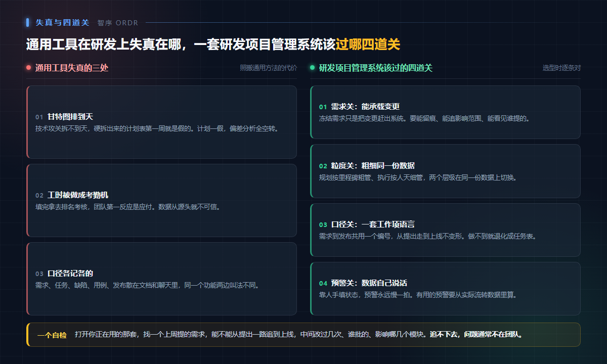Image resolution: width=607 pixels, height=364 pixels.
Task: Click the note '选型时逐条对'
Action: tap(561, 68)
